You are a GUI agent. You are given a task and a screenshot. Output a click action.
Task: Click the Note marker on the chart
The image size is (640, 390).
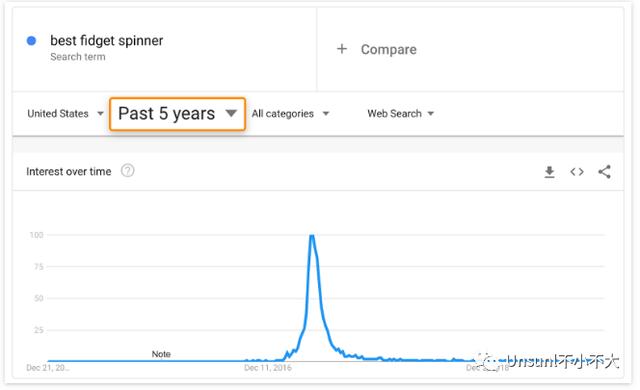(x=161, y=354)
